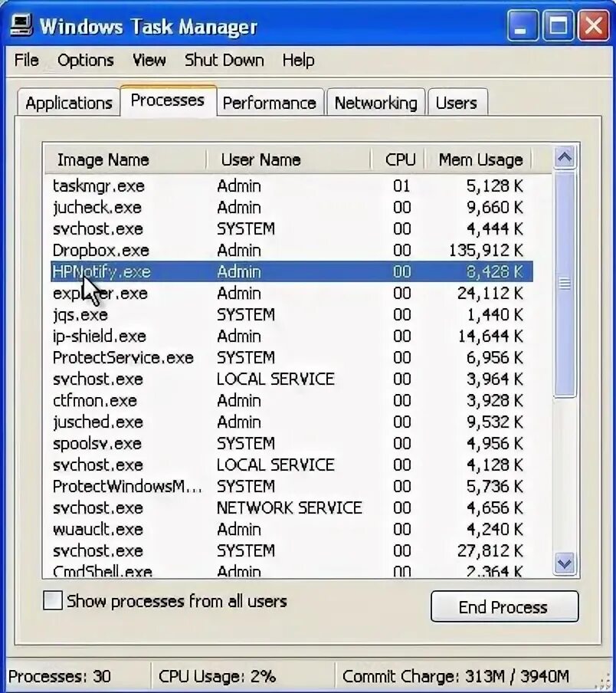Viewport: 616px width, 693px height.
Task: Open the Help menu
Action: pos(299,60)
